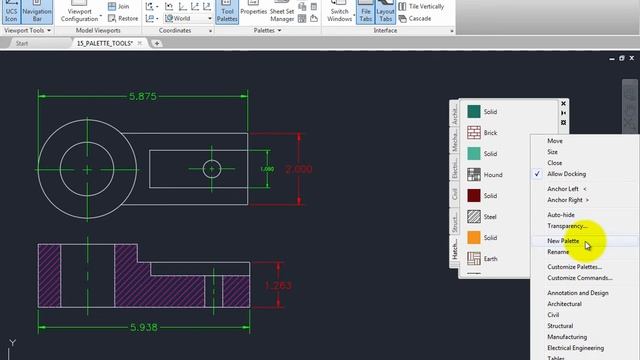Close the tool palette with its X icon

point(563,104)
